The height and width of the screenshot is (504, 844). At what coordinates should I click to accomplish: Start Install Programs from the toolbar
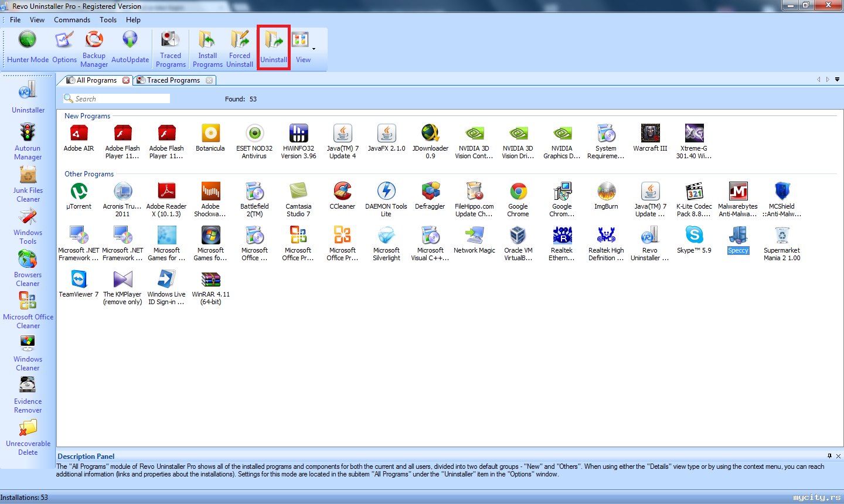207,49
